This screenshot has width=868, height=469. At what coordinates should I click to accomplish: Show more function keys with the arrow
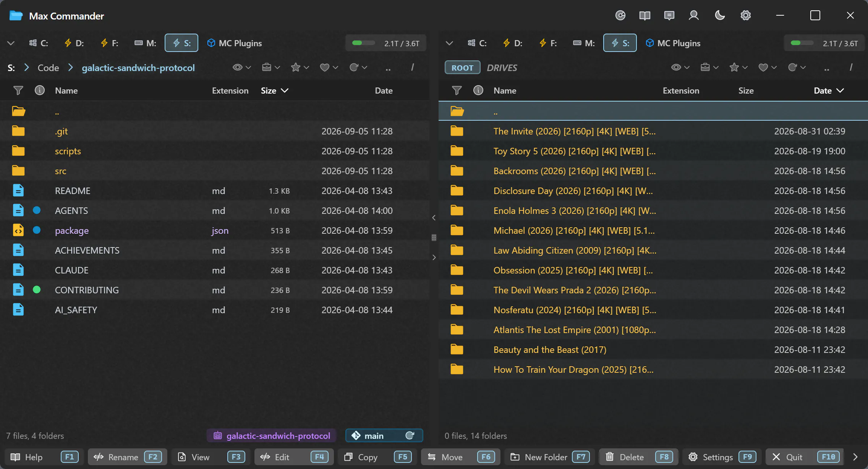pos(855,457)
